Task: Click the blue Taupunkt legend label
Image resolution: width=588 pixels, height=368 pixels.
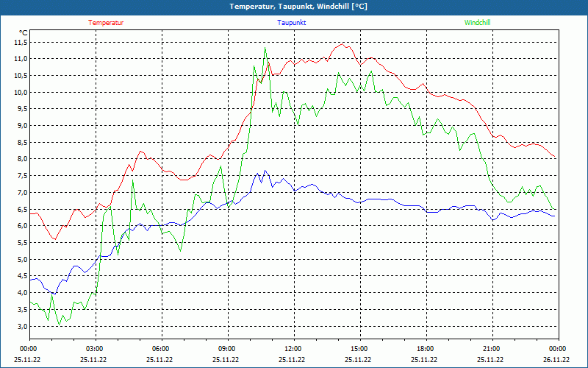Action: [291, 23]
